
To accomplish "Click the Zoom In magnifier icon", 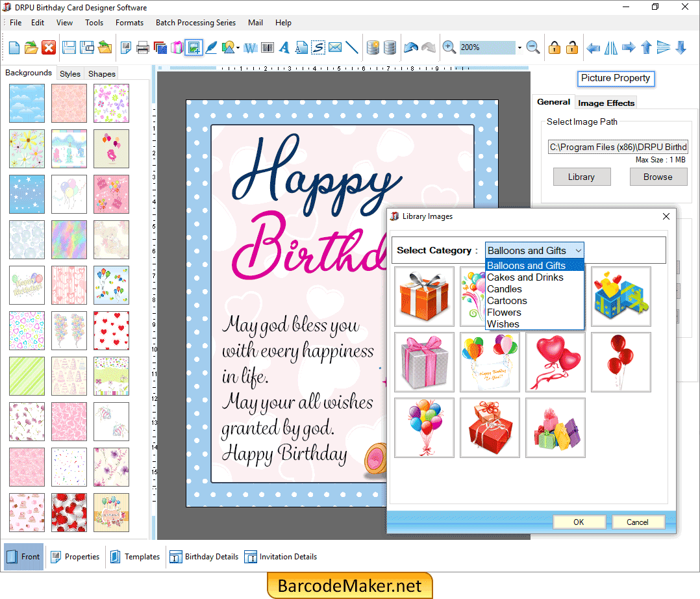I will pos(449,47).
